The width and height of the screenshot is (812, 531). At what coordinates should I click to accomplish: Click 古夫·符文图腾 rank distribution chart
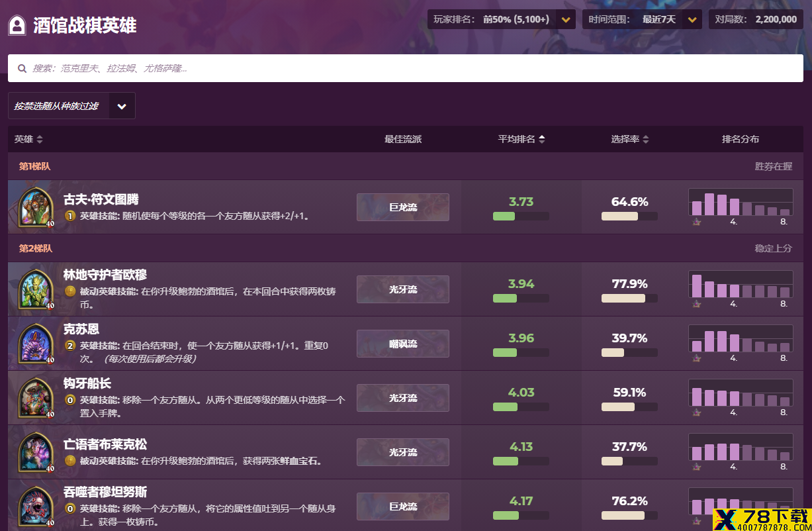point(741,203)
